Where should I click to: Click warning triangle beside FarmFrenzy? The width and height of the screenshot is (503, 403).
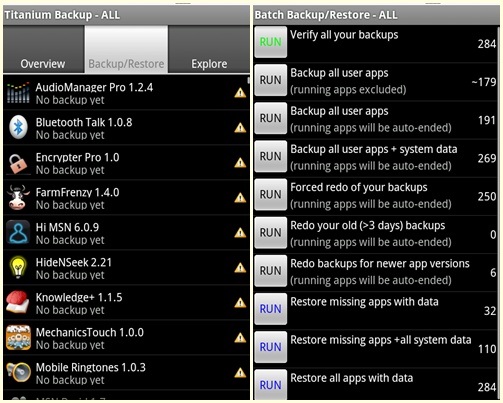coord(240,198)
